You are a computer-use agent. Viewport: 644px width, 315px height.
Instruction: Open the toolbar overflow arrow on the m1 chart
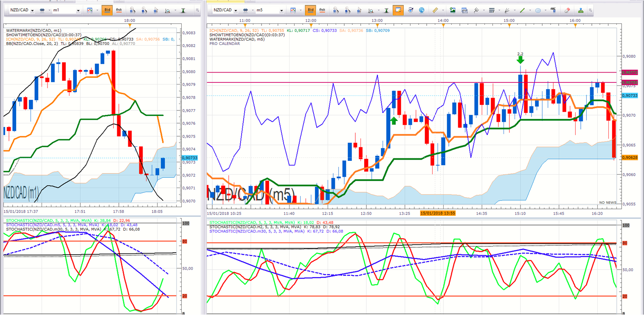197,10
